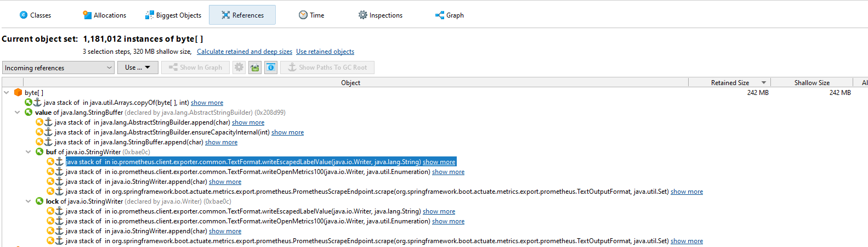This screenshot has height=247, width=868.
Task: Click the Shallow Size column header
Action: (x=812, y=83)
